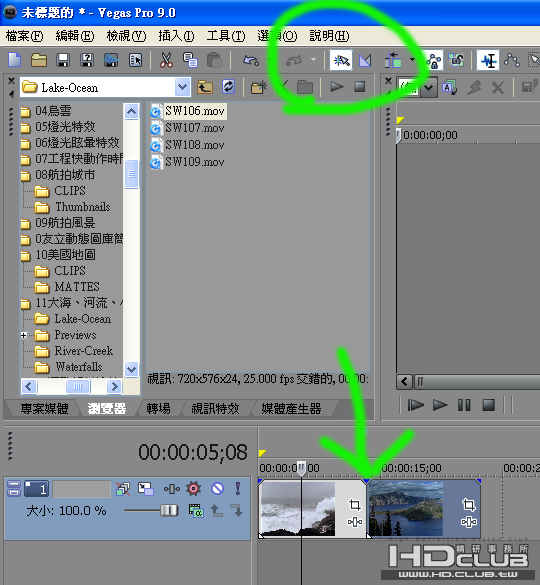Open 工具(T) menu
This screenshot has height=585, width=540.
pyautogui.click(x=226, y=36)
